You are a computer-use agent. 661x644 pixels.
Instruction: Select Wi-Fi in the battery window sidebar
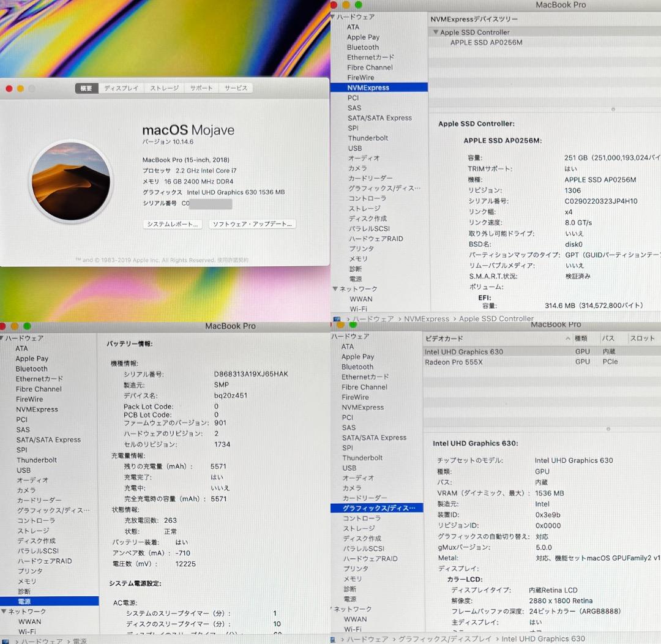coord(27,632)
